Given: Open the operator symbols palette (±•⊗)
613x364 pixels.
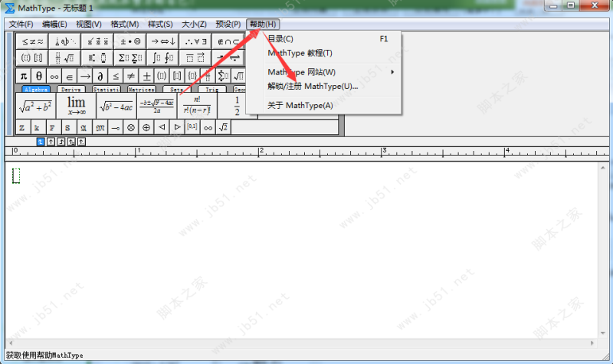Looking at the screenshot, I should (130, 41).
